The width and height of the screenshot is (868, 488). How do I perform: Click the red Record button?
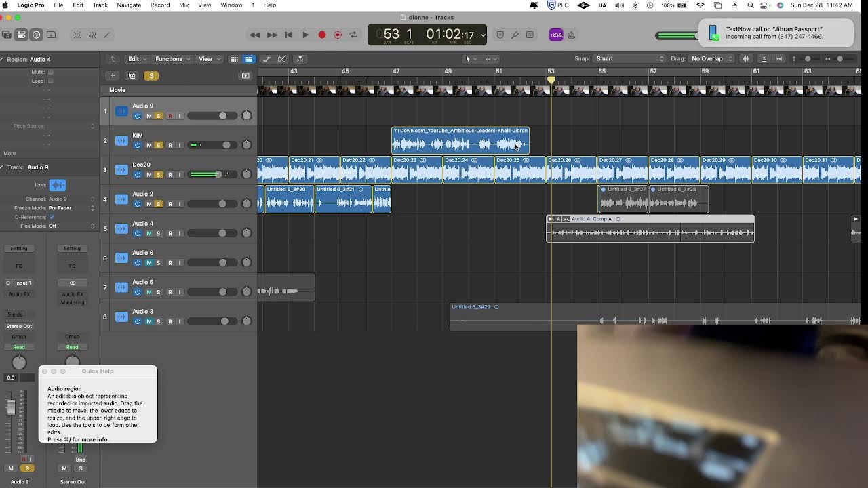[x=322, y=35]
